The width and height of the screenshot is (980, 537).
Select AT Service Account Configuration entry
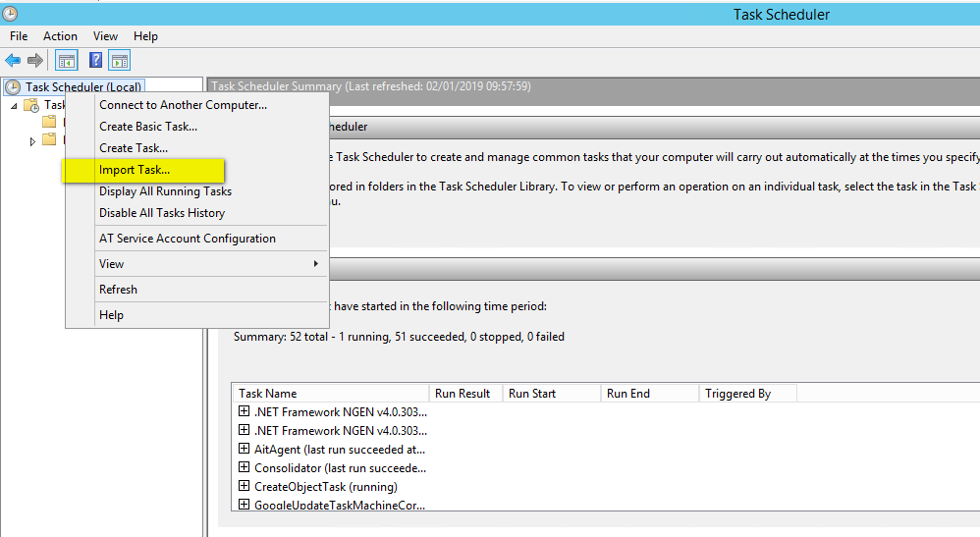[x=187, y=239]
